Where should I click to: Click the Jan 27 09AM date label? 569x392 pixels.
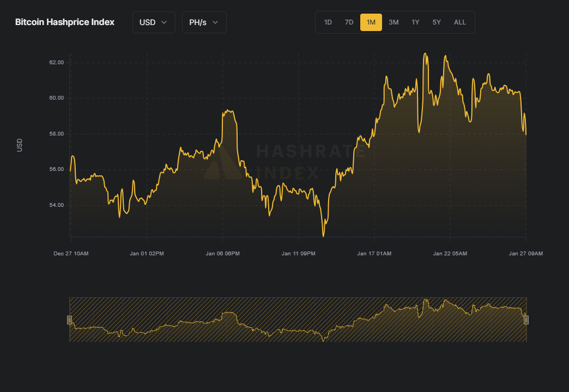click(526, 254)
